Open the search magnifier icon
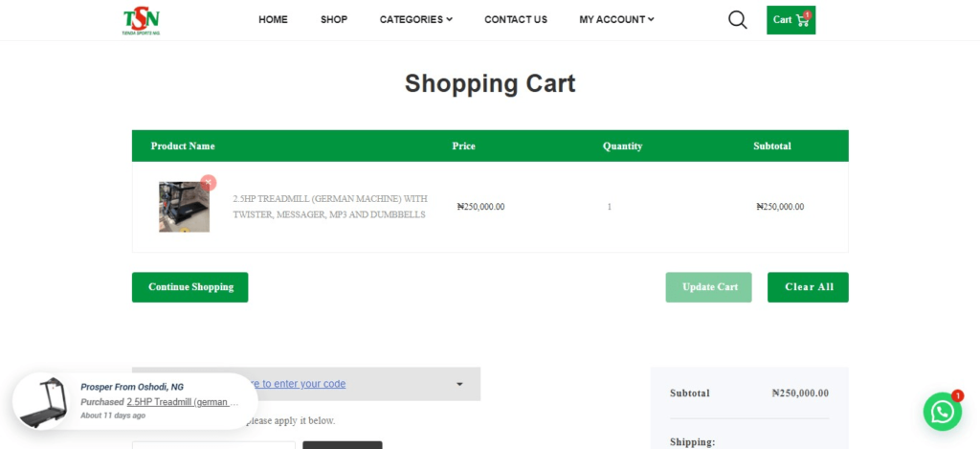Viewport: 980px width, 449px height. (737, 20)
